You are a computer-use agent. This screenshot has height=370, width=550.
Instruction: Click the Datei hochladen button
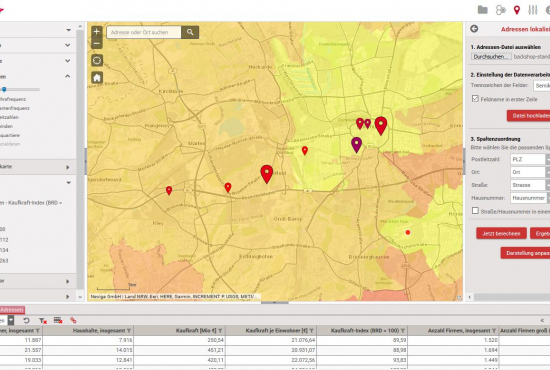[529, 116]
